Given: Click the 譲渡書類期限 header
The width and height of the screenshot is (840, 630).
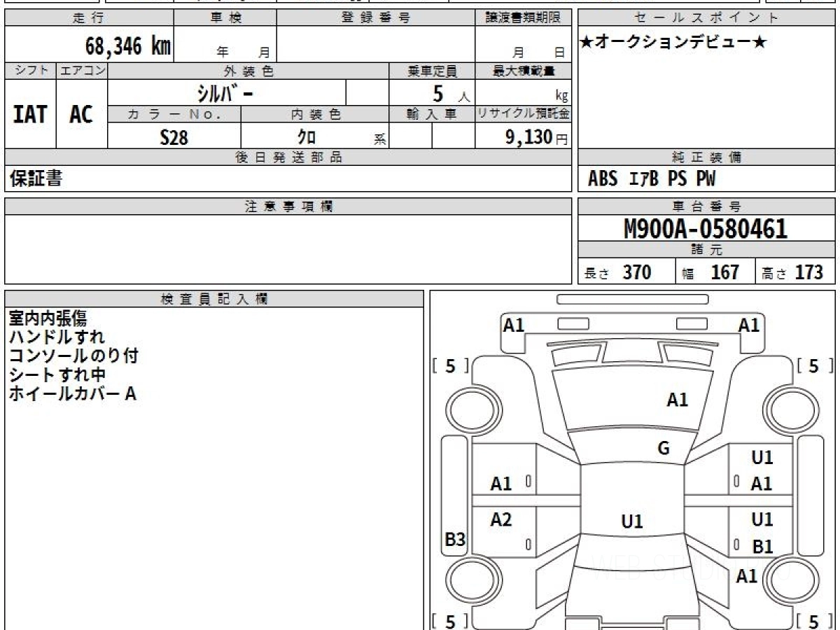Looking at the screenshot, I should [524, 18].
